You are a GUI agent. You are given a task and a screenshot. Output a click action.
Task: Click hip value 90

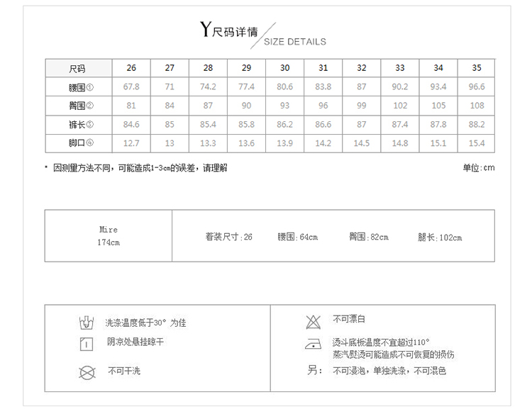point(246,106)
